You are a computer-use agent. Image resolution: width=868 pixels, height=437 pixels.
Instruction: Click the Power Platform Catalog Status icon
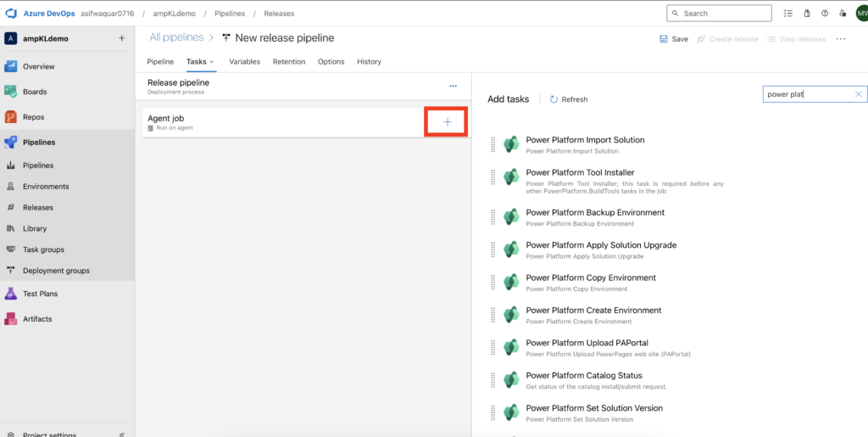(x=511, y=380)
